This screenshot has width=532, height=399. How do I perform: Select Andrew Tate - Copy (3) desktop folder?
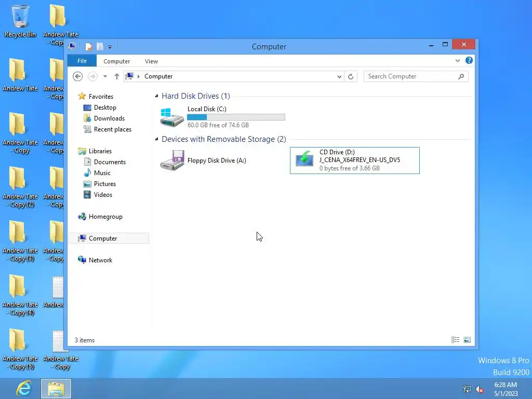(x=20, y=242)
